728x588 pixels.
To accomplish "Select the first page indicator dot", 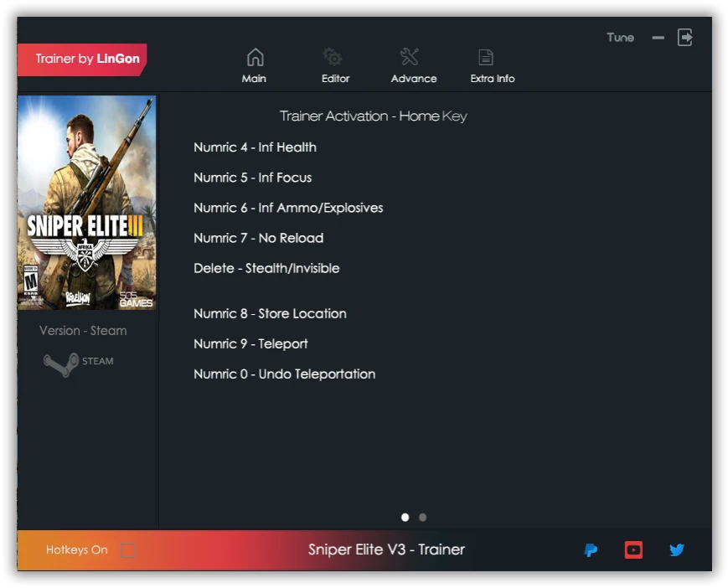I will [405, 517].
